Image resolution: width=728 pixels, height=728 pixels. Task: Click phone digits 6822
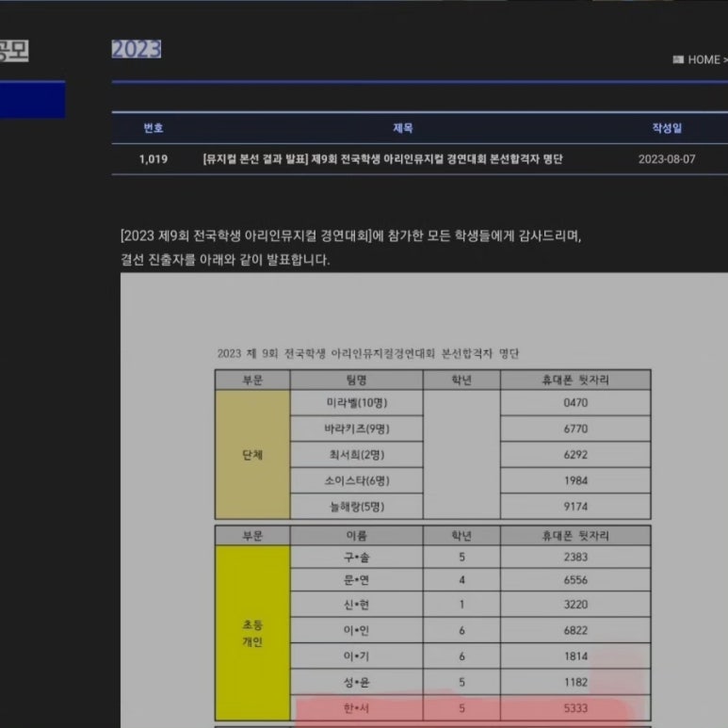[x=575, y=630]
